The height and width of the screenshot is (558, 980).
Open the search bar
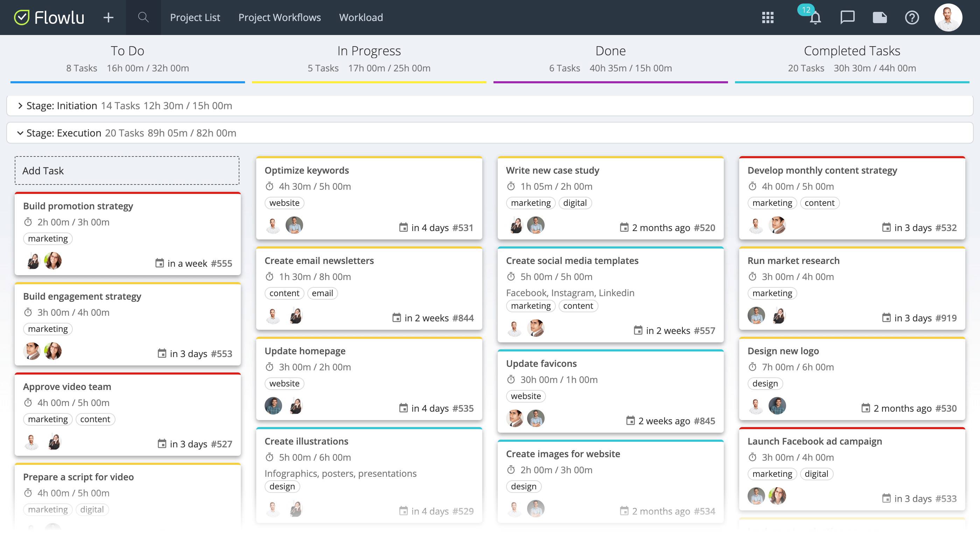pos(143,17)
